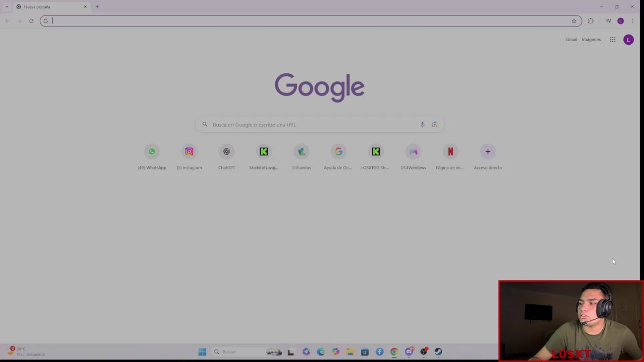Open the LOSXTGG Str... shortcut

[375, 157]
